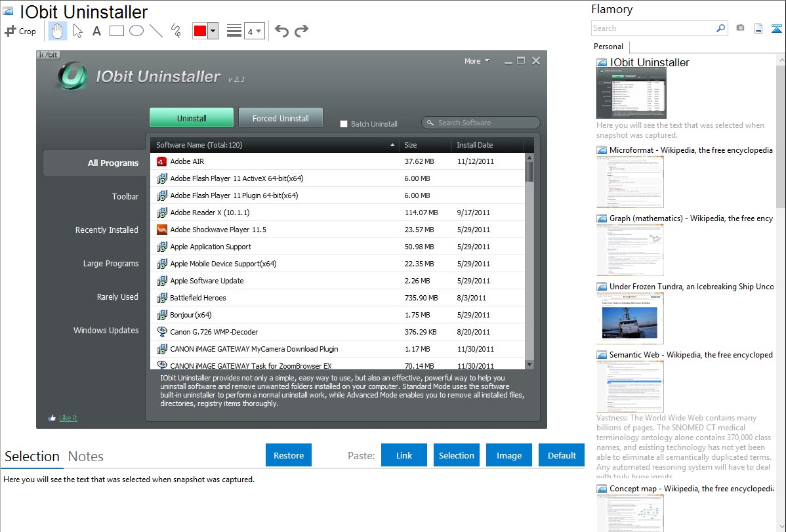This screenshot has height=532, width=786.
Task: Paste as Link
Action: tap(404, 455)
